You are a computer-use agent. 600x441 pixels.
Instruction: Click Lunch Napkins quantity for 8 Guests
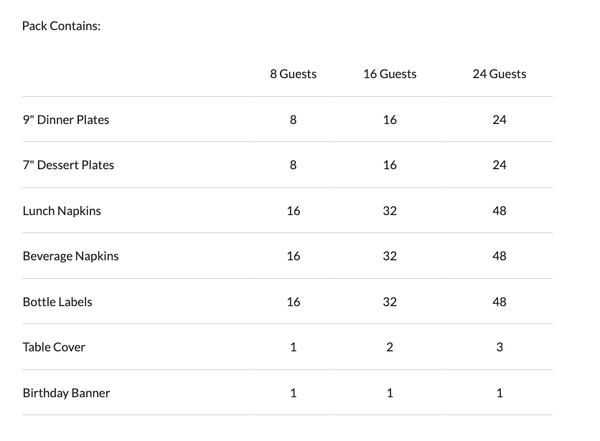293,211
